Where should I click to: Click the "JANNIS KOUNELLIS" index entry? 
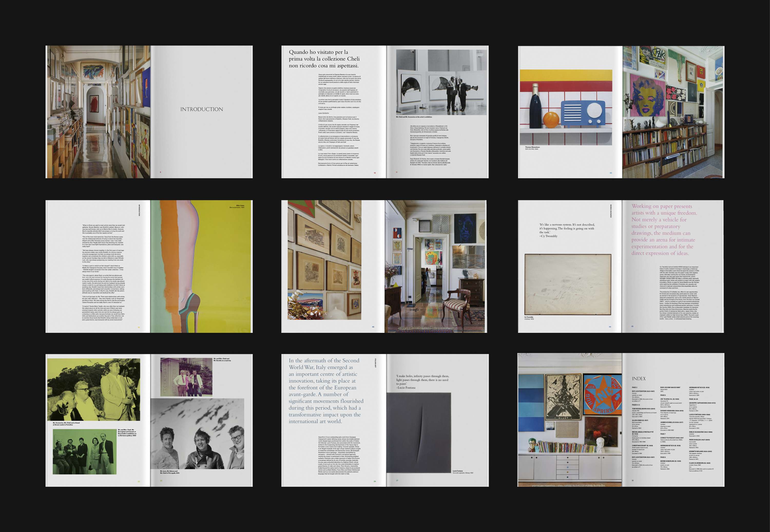672,422
